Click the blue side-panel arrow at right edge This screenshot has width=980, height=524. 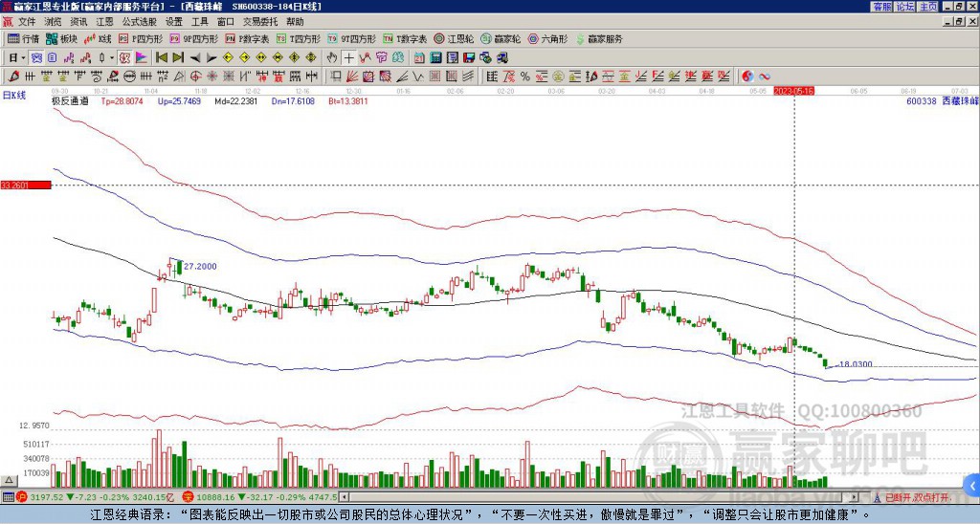(972, 486)
